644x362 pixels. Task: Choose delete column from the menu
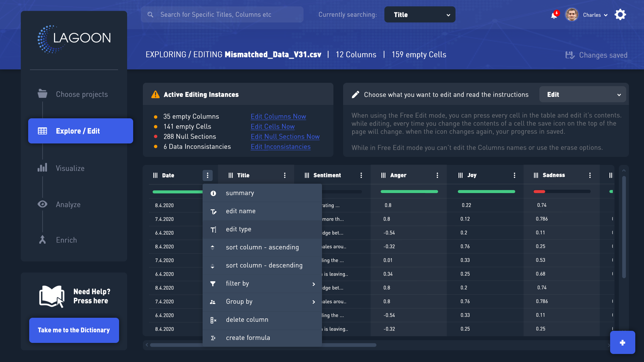[262, 320]
